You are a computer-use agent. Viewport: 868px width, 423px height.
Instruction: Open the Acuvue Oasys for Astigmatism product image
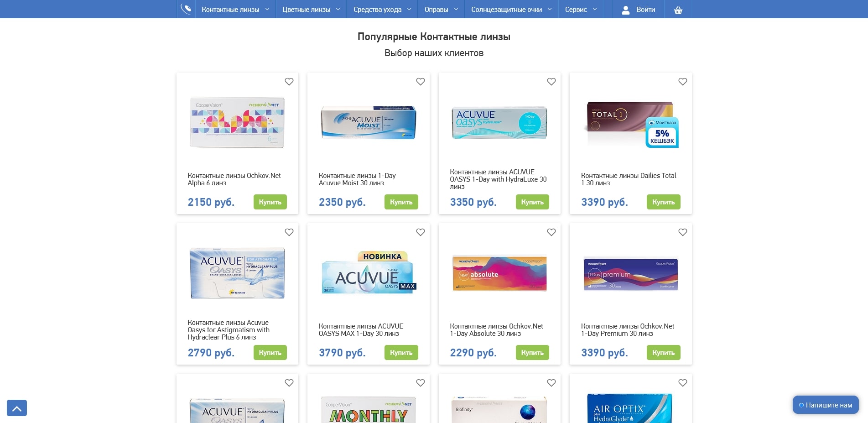pyautogui.click(x=237, y=273)
